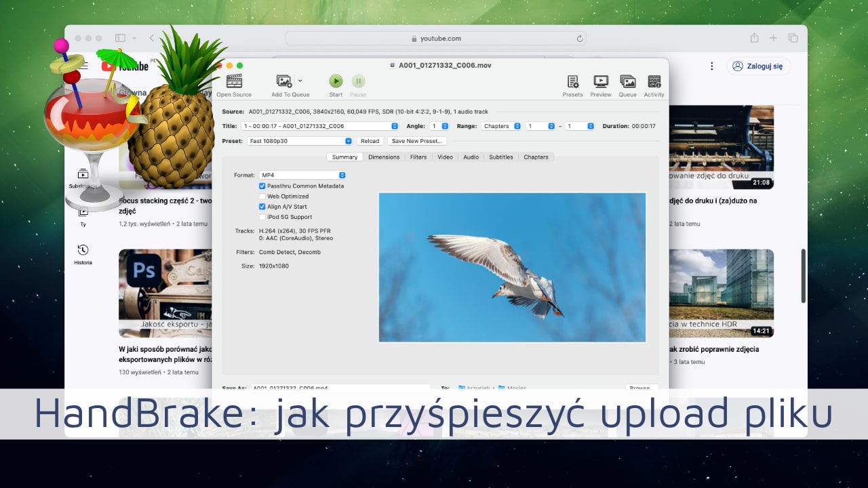Click the Zaloguj się button in Safari
The width and height of the screenshot is (868, 488).
(x=758, y=66)
